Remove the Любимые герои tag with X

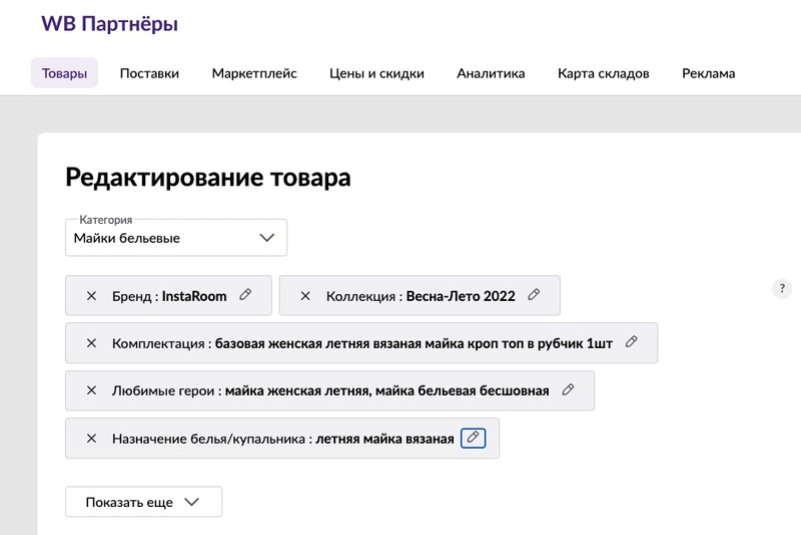pyautogui.click(x=91, y=390)
